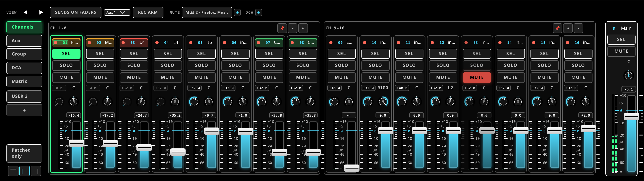Solo channel 05
The image size is (644, 181).
201,65
